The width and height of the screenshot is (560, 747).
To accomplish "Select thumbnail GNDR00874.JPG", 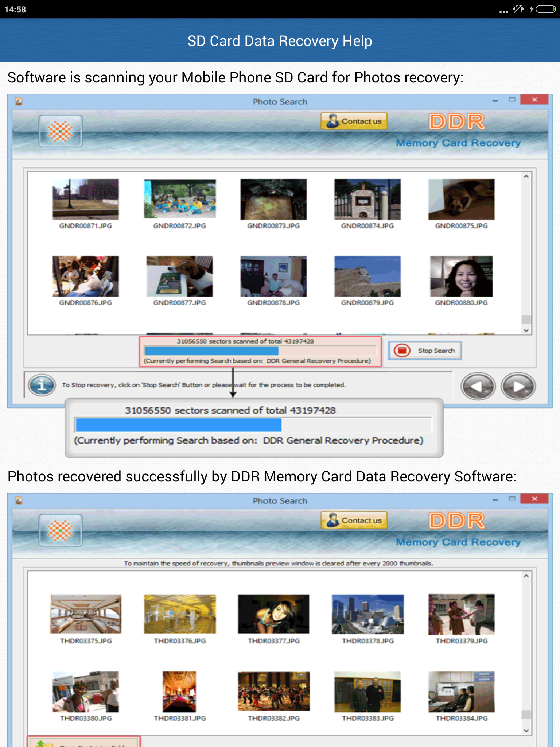I will coord(367,199).
